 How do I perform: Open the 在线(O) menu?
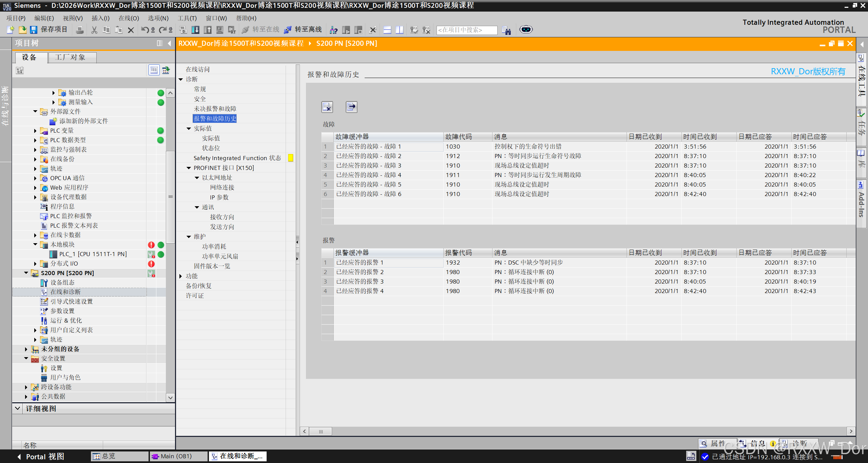(128, 18)
